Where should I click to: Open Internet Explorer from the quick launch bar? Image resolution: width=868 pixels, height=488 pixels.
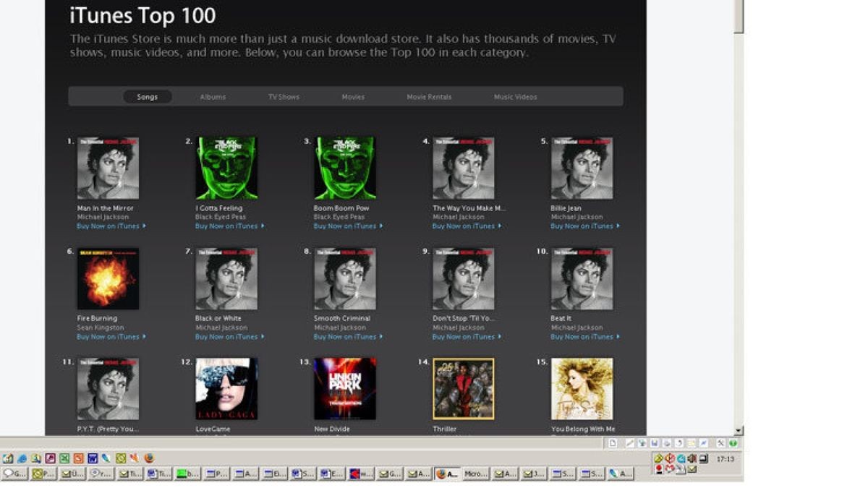click(22, 458)
